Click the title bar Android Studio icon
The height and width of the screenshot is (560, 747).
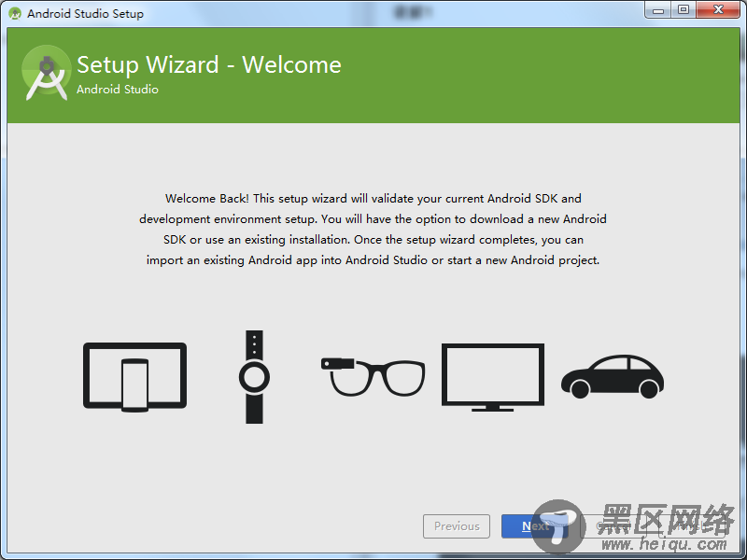(x=15, y=13)
